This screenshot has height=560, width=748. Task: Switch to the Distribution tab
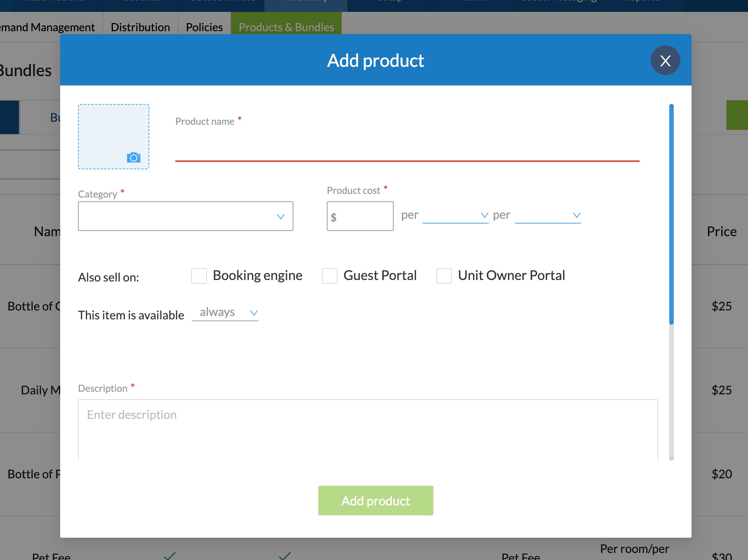click(140, 27)
